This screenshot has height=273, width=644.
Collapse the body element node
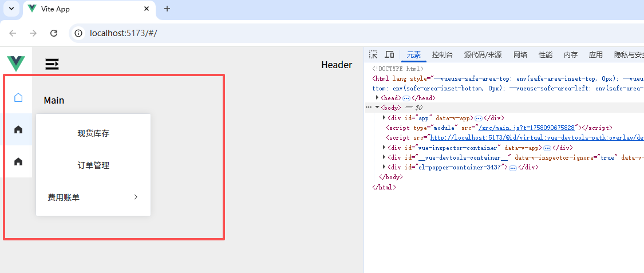point(377,107)
